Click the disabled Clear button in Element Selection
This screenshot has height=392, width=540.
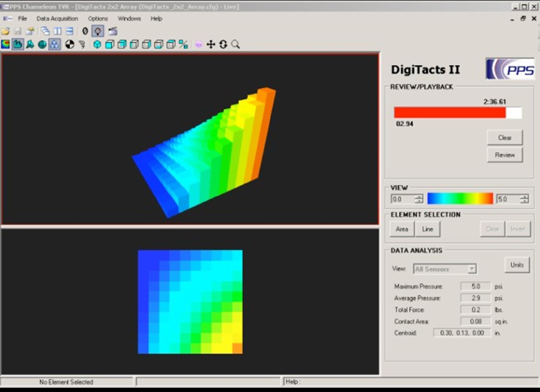pyautogui.click(x=493, y=229)
